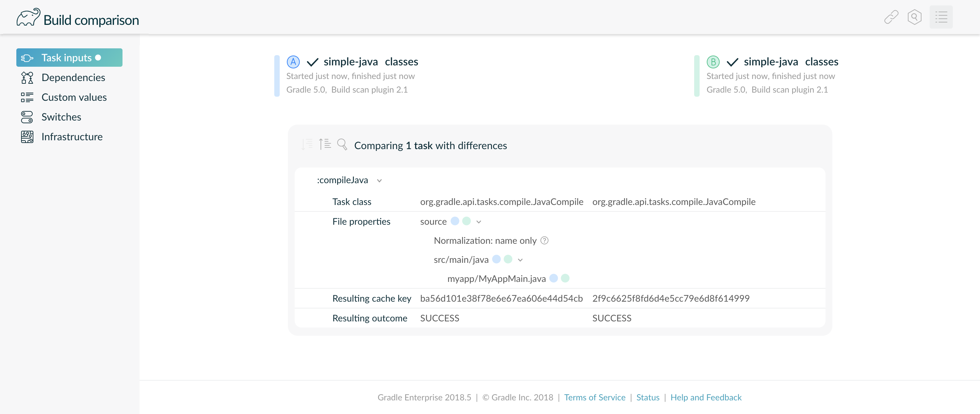980x414 pixels.
Task: Click the build A circle badge
Action: [293, 62]
